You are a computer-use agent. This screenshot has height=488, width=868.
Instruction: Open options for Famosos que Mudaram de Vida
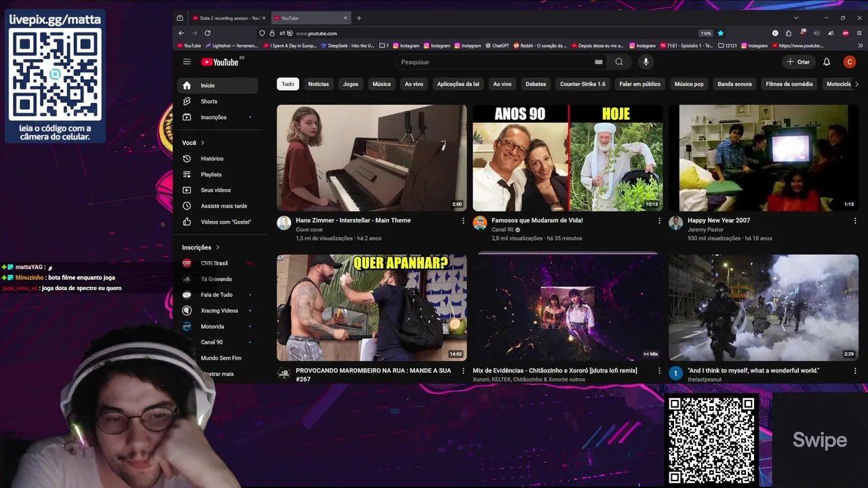click(x=659, y=221)
